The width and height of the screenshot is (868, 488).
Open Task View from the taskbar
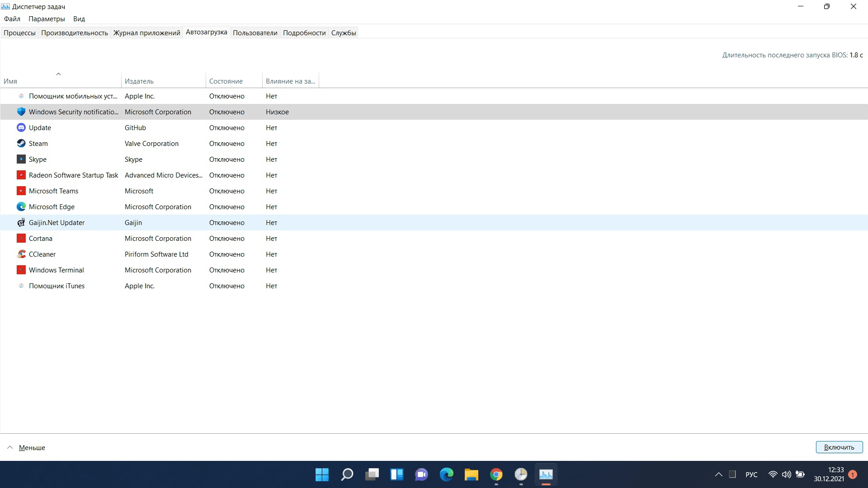tap(372, 474)
